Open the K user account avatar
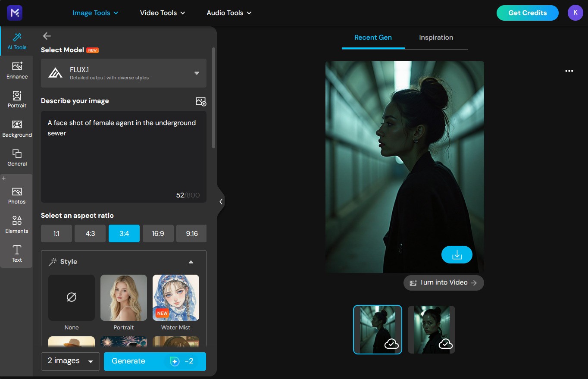Image resolution: width=588 pixels, height=379 pixels. [x=575, y=13]
